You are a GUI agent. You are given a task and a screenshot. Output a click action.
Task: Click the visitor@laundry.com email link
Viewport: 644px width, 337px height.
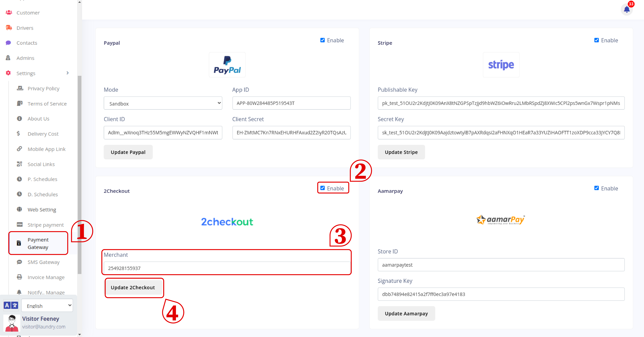[44, 327]
